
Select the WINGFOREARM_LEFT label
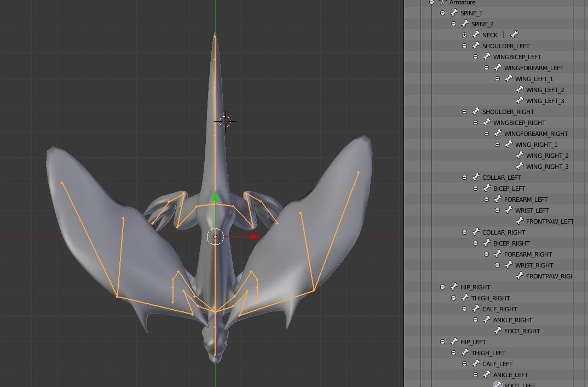point(534,68)
